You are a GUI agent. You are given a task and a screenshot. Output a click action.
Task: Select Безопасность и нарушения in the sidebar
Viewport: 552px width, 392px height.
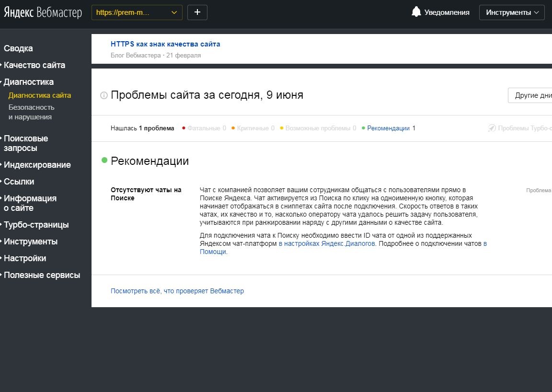(31, 112)
